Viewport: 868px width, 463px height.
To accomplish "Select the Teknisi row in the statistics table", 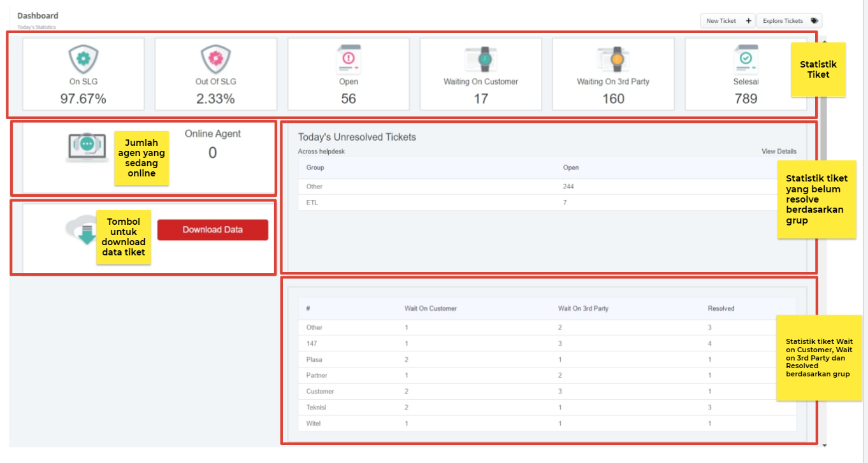I will point(317,408).
